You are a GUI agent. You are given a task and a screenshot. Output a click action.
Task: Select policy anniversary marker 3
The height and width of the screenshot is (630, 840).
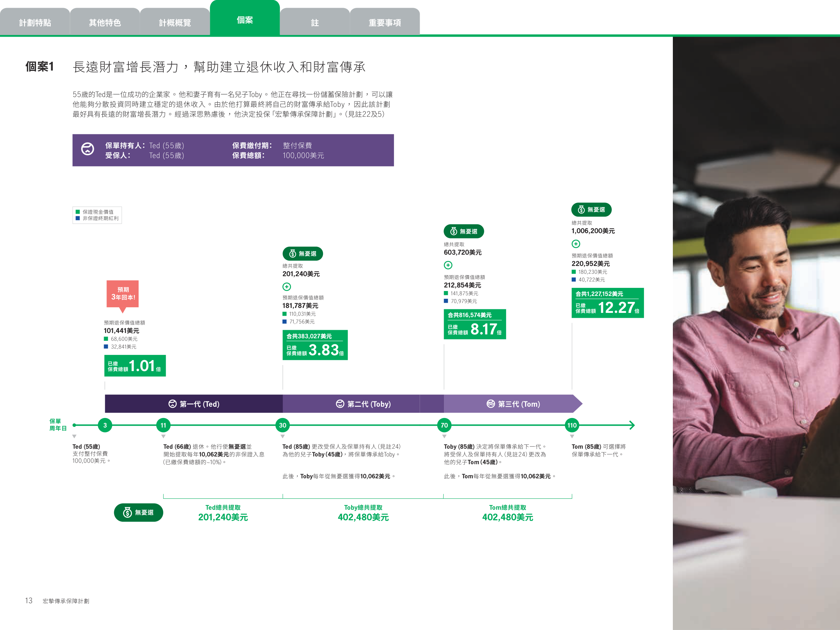[x=105, y=425]
